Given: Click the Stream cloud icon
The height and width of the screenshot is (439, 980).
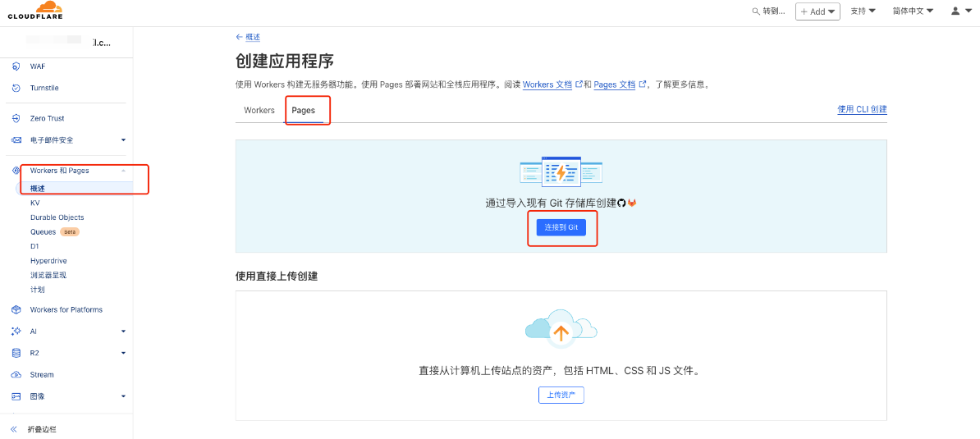Looking at the screenshot, I should (x=17, y=375).
